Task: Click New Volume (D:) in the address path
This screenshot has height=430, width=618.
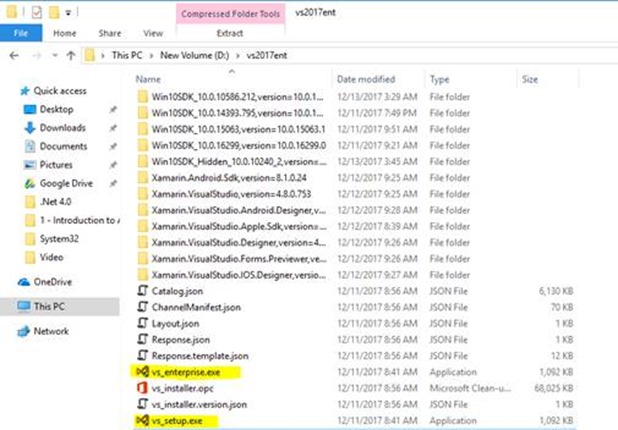Action: pyautogui.click(x=194, y=56)
